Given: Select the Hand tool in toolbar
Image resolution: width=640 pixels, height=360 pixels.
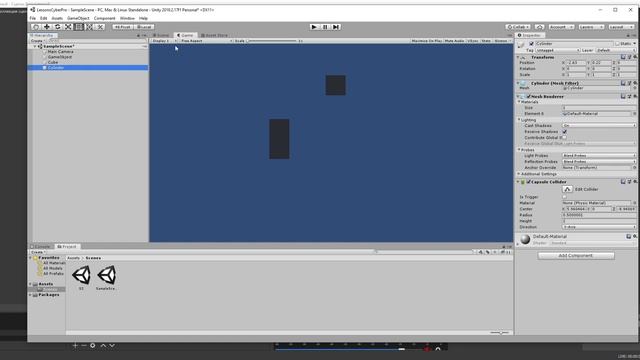Looking at the screenshot, I should (36, 27).
